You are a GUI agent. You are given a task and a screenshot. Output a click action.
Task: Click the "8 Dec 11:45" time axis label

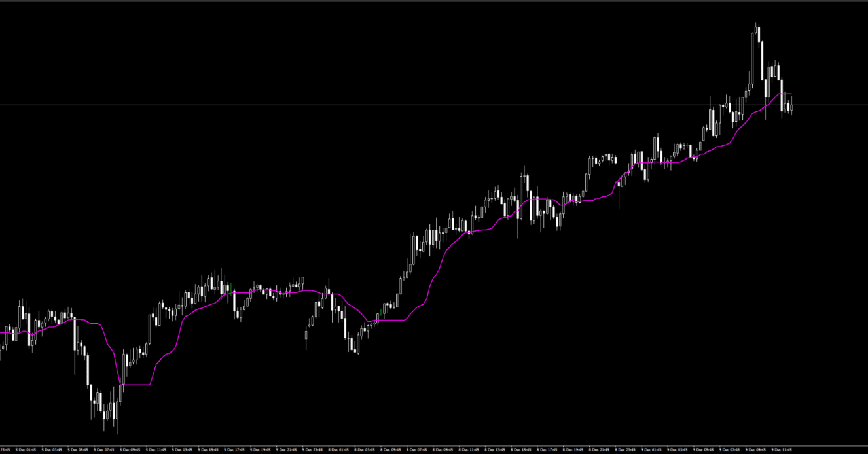469,449
